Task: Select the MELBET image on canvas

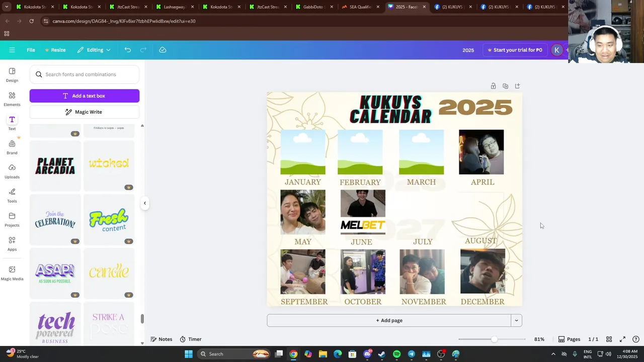Action: [x=363, y=226]
